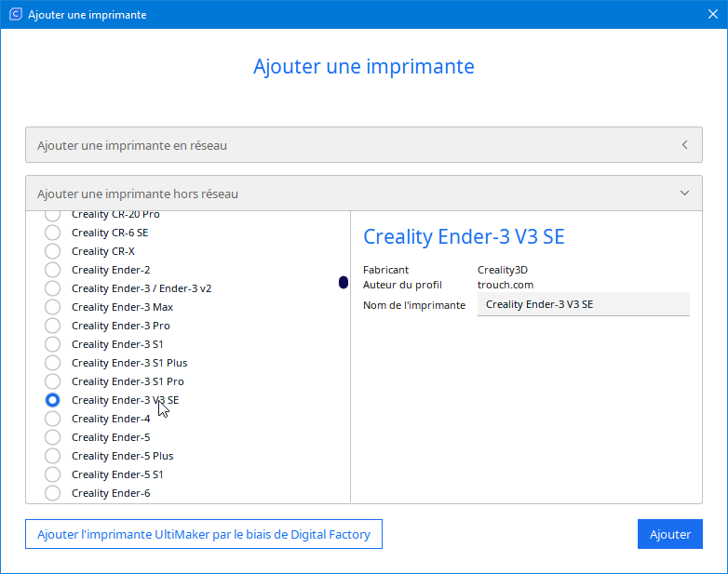Select the Creality Ender-6 radio button

[52, 493]
